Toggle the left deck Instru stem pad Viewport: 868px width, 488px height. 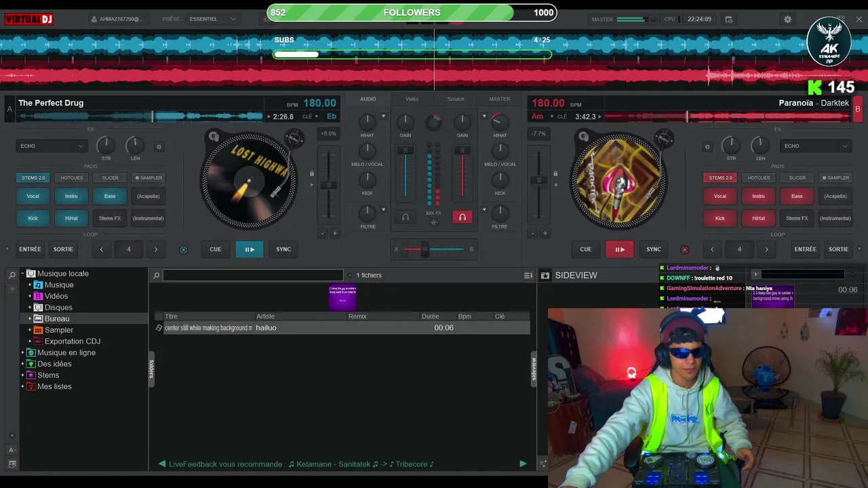point(71,196)
